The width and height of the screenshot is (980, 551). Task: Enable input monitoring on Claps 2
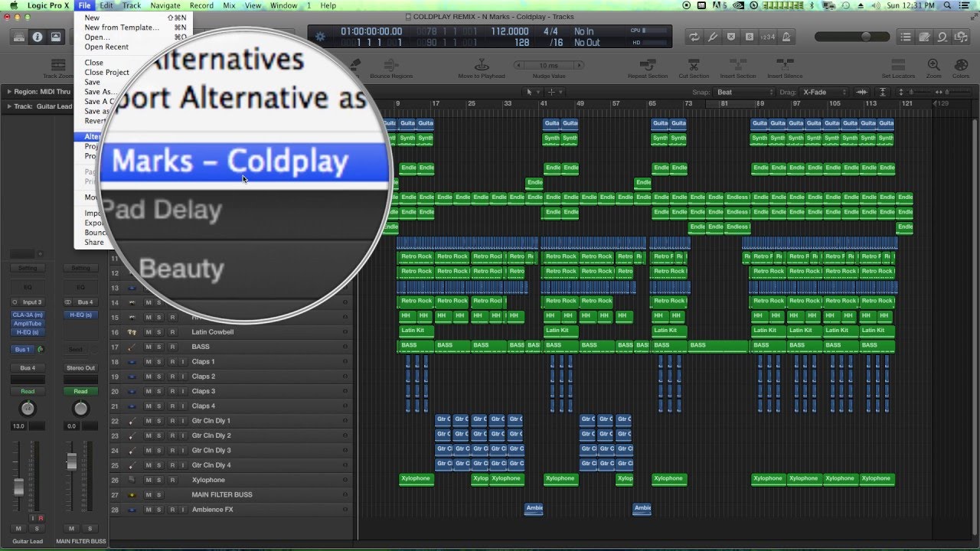(183, 377)
